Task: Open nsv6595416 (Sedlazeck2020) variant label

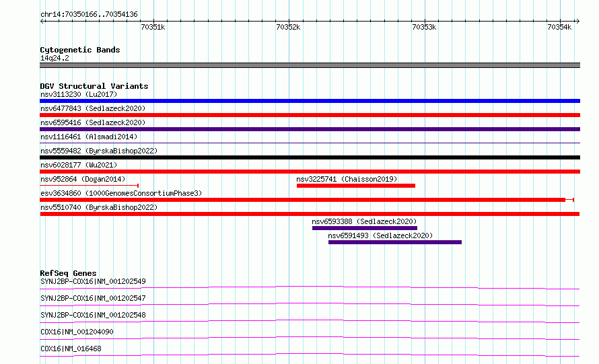Action: (x=93, y=122)
